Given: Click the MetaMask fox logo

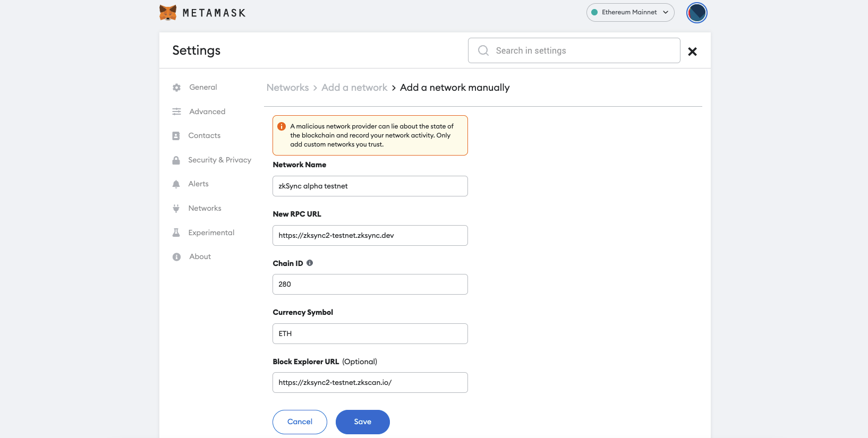Looking at the screenshot, I should (x=168, y=13).
